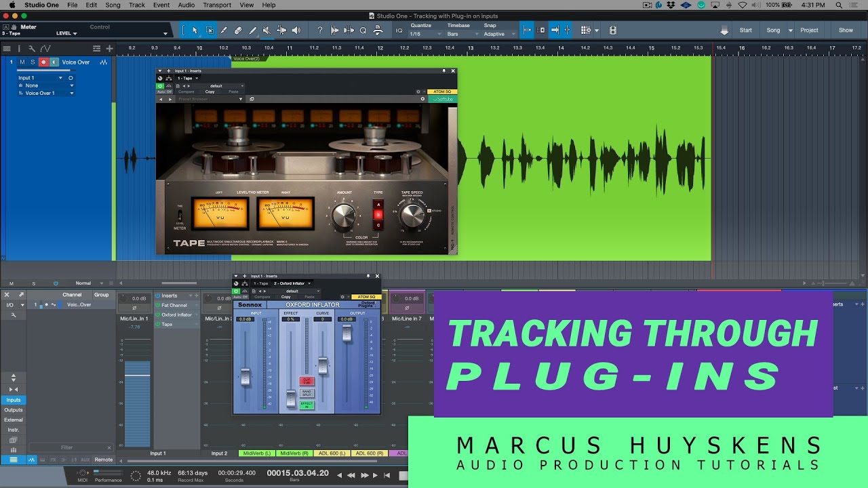This screenshot has height=488, width=868.
Task: Click the MIDI monitor icon
Action: 83,472
